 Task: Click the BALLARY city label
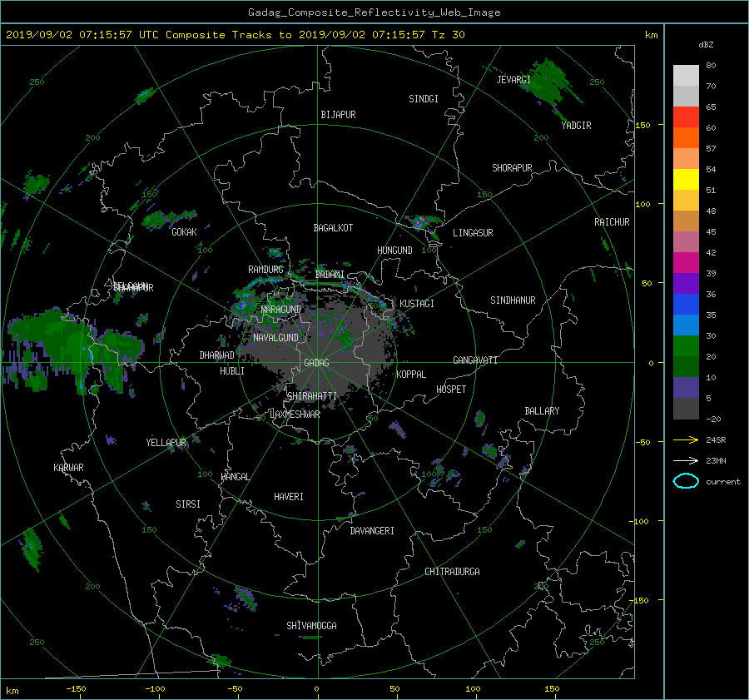tap(542, 411)
